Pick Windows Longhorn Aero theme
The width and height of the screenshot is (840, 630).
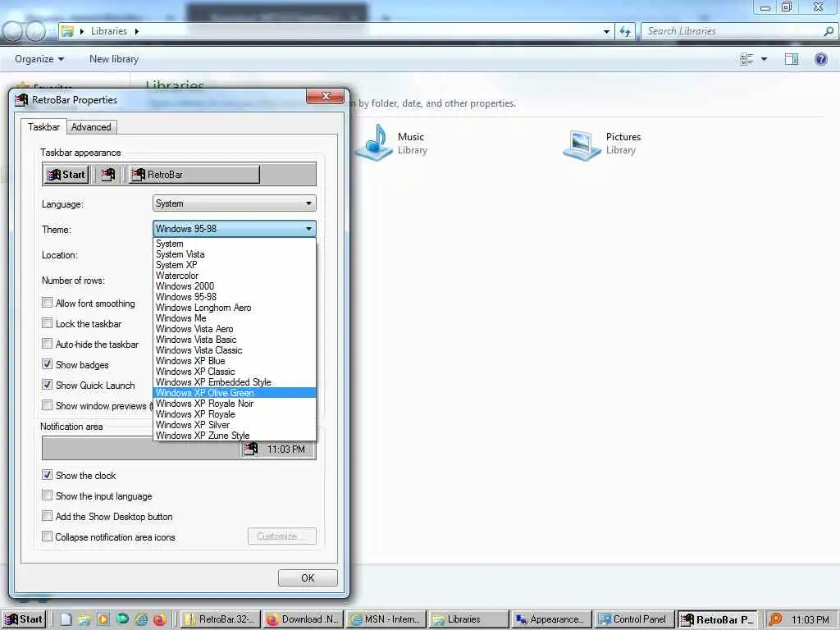(234, 308)
